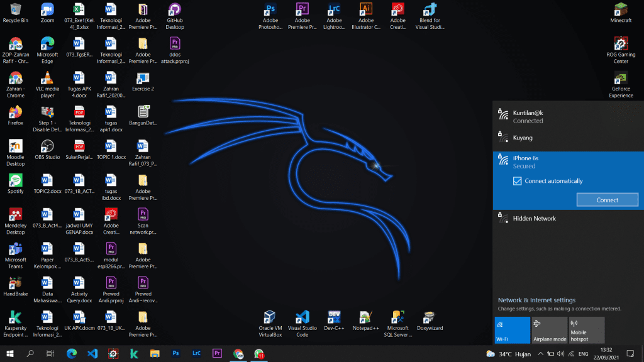The image size is (644, 362).
Task: Toggle the Connect automatically checkbox
Action: (x=518, y=181)
